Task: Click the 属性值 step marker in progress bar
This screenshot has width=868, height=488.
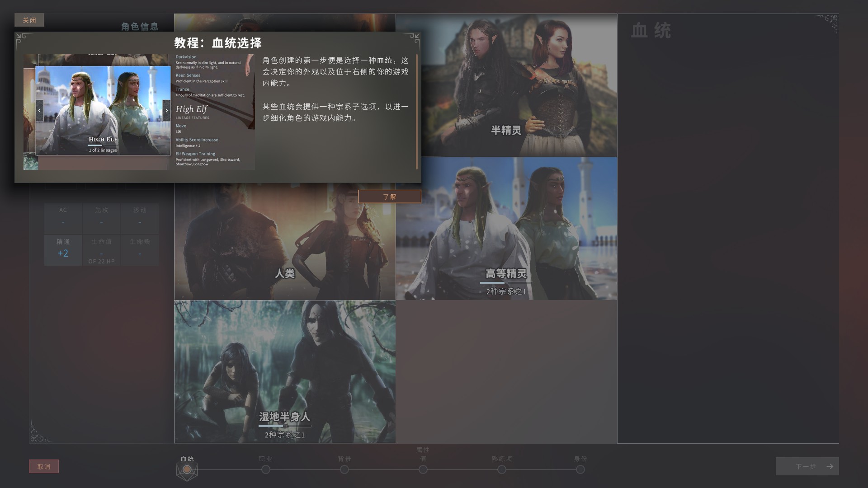Action: (423, 469)
